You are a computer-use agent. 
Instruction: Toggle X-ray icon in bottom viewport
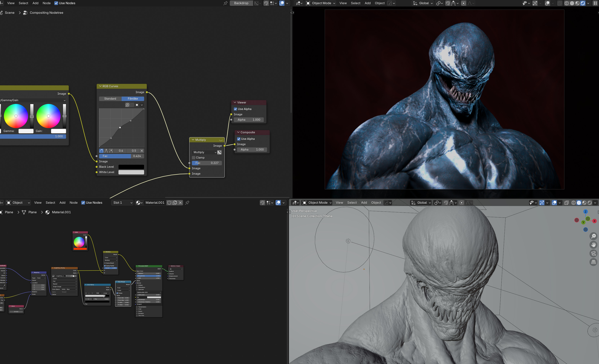pyautogui.click(x=566, y=203)
